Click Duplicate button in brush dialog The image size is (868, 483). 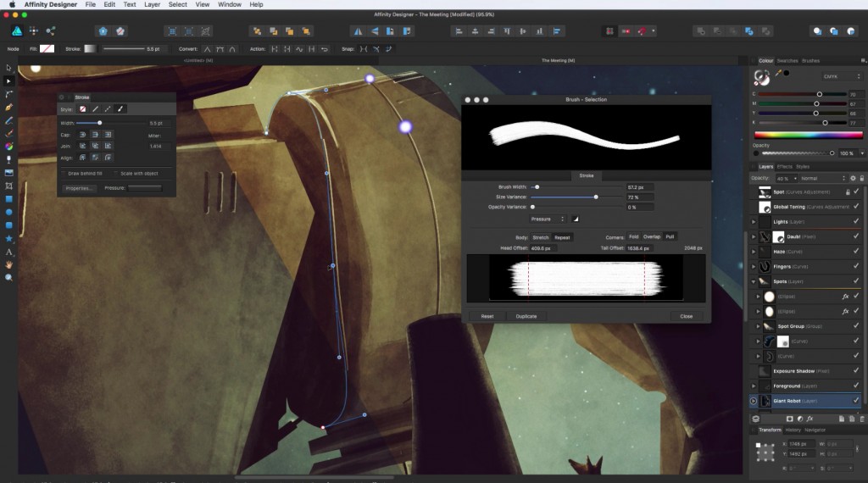tap(526, 316)
